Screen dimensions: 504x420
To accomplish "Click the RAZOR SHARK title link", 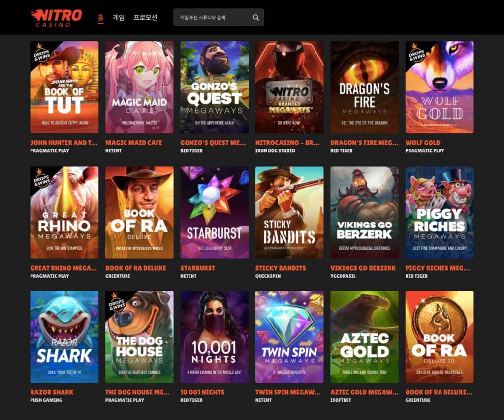I will coord(52,392).
